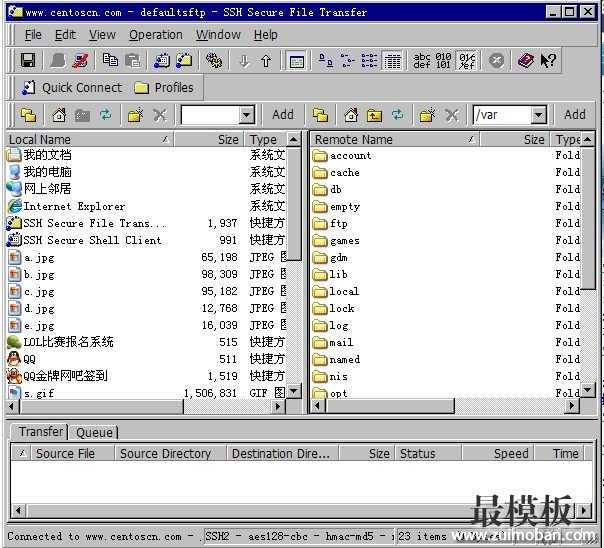Click local pane vertical scrollbar down arrow

coord(294,392)
